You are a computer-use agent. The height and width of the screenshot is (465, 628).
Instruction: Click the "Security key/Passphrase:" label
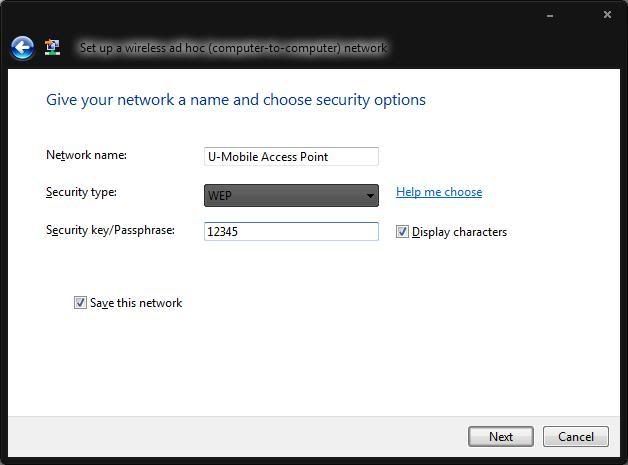tap(110, 230)
